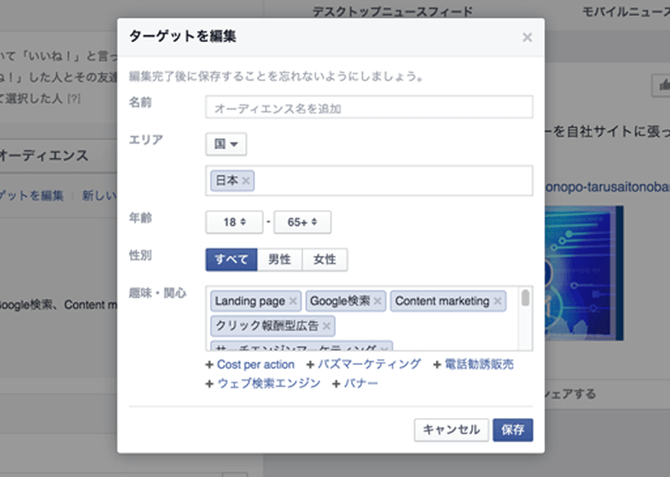This screenshot has width=670, height=477.
Task: Remove the クリック報酬型広告 interest tag
Action: [327, 326]
